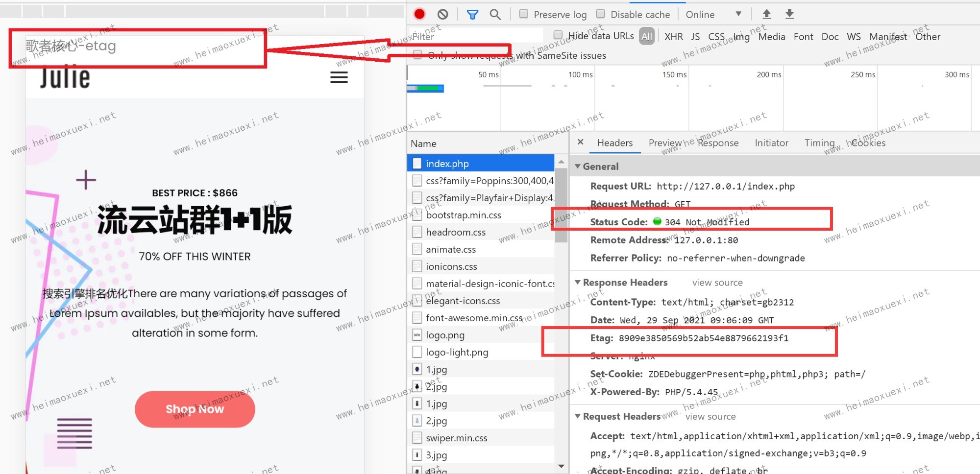Clear the network log with clear icon
This screenshot has height=474, width=980.
[x=442, y=14]
